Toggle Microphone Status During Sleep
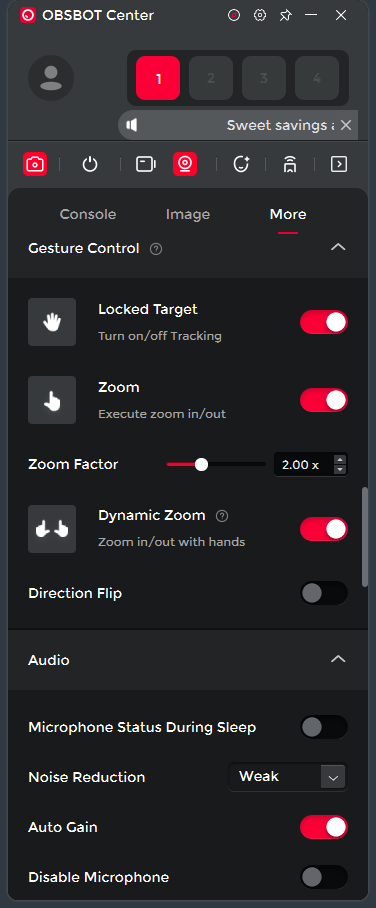The image size is (376, 908). coord(324,727)
